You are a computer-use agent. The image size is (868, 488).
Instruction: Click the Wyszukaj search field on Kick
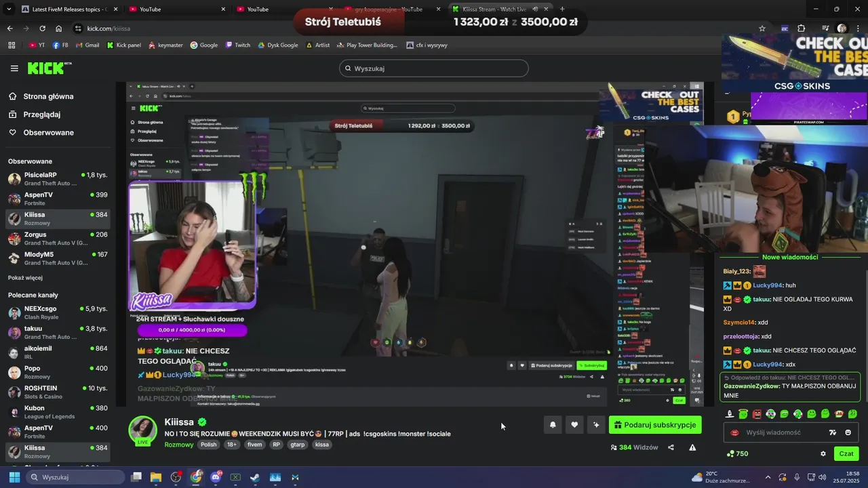[434, 68]
